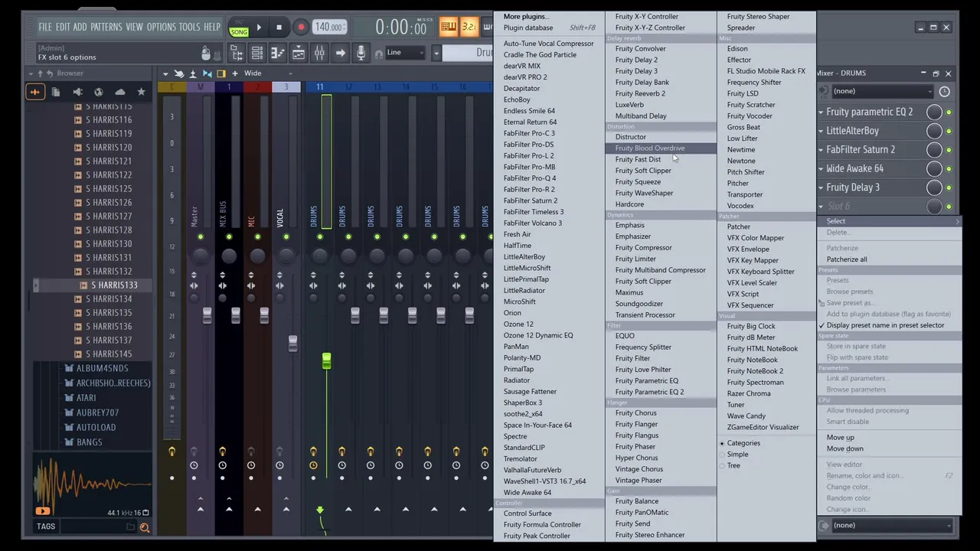Screen dimensions: 980x551
Task: Open the FILE menu
Action: coord(45,27)
